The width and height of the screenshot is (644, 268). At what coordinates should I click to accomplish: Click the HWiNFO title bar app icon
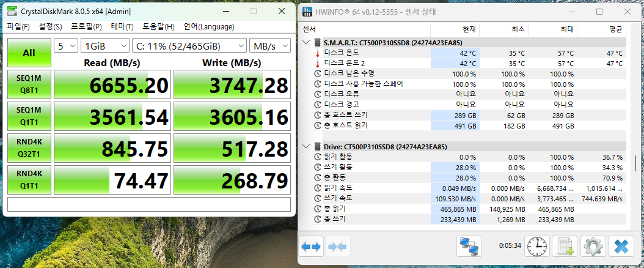click(x=307, y=12)
